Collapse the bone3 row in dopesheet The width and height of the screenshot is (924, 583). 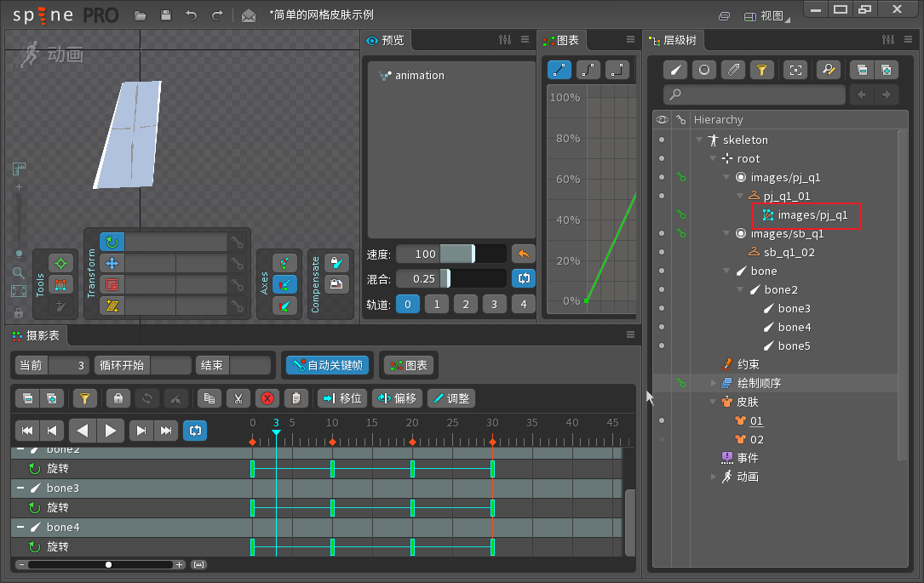point(20,489)
